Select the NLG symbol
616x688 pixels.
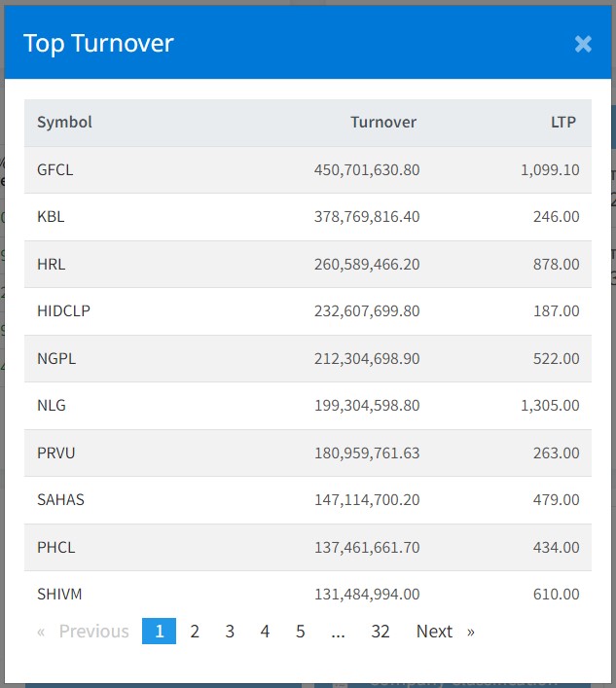pos(52,406)
